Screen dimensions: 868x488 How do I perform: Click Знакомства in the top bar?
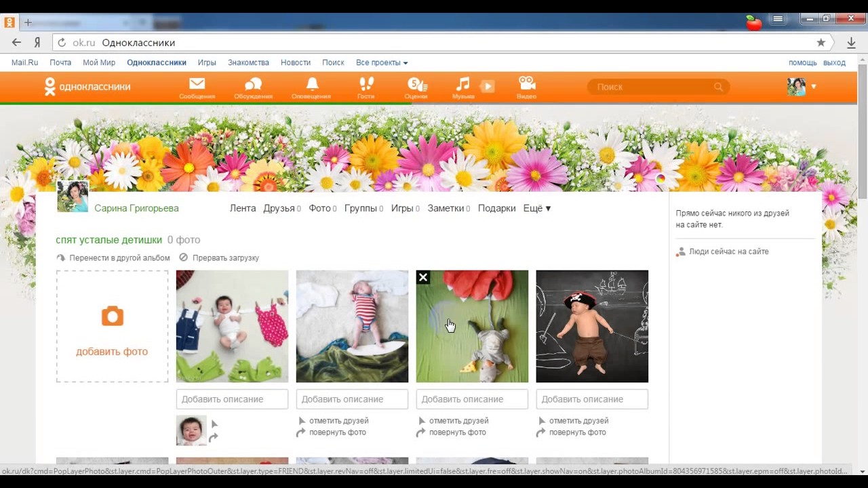[248, 62]
